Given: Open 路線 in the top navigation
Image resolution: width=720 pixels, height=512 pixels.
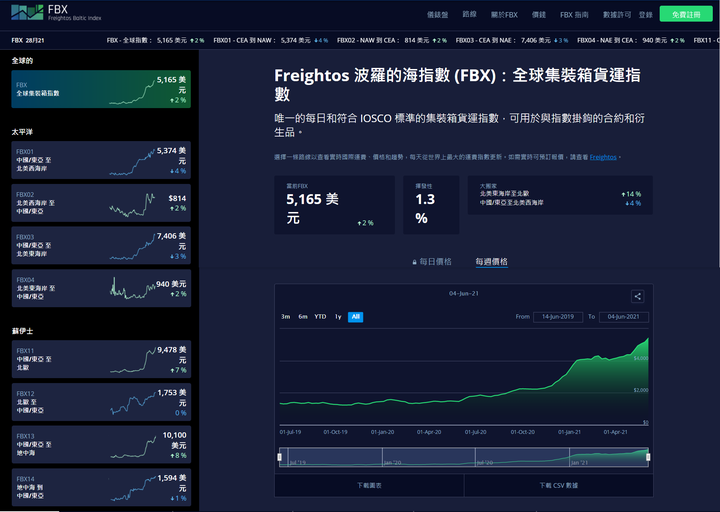Looking at the screenshot, I should [x=469, y=14].
